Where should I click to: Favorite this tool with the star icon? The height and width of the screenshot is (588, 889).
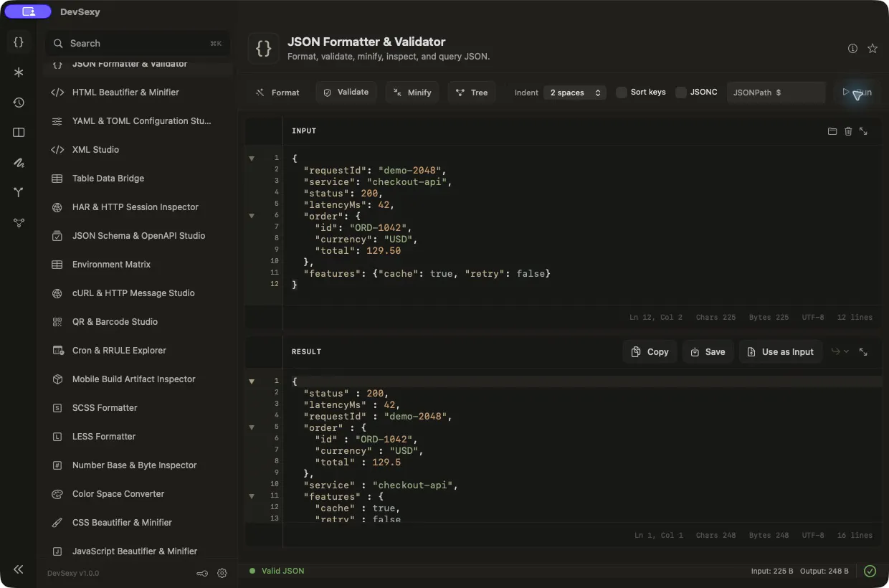click(x=873, y=49)
